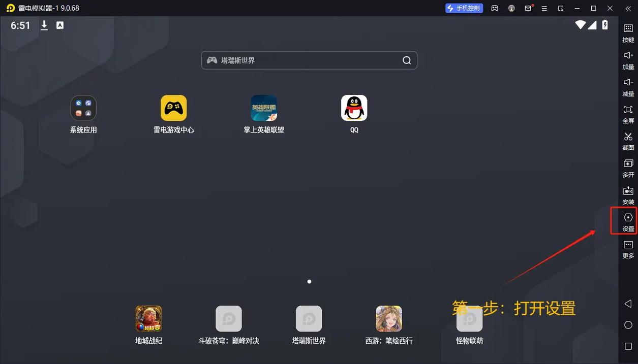Open the 系统应用 system apps folder
The image size is (638, 364).
[x=83, y=108]
